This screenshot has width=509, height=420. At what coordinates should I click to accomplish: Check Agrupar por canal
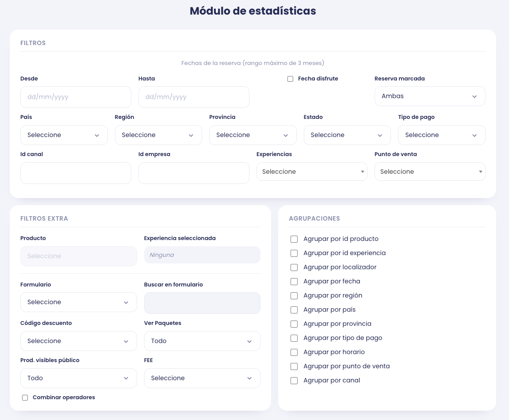pos(294,381)
